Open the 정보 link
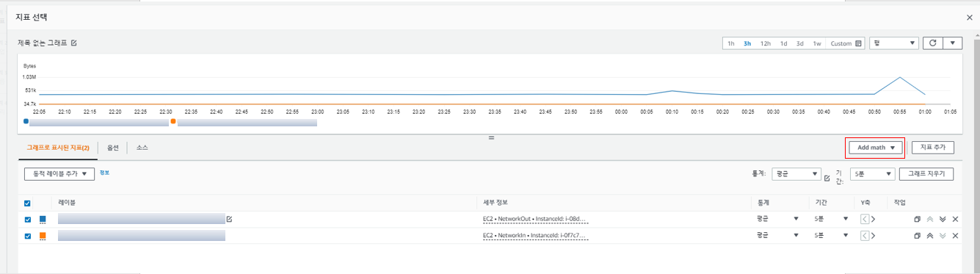980x274 pixels. (x=104, y=173)
